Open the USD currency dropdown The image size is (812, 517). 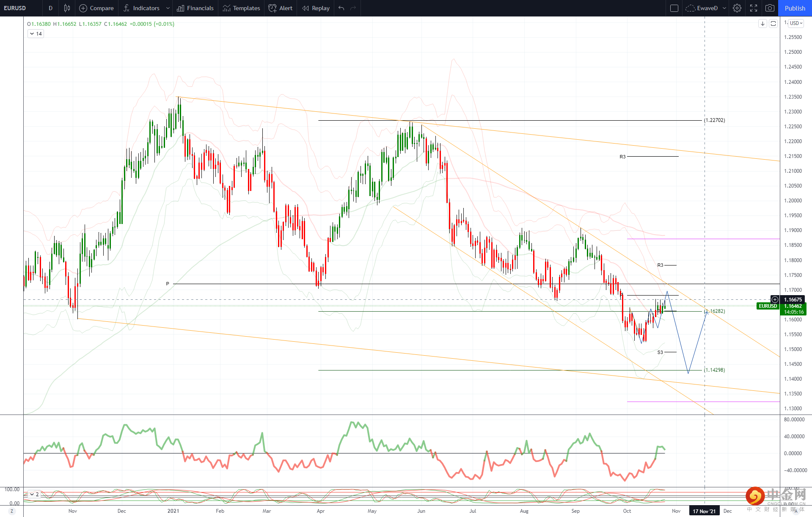pos(796,23)
